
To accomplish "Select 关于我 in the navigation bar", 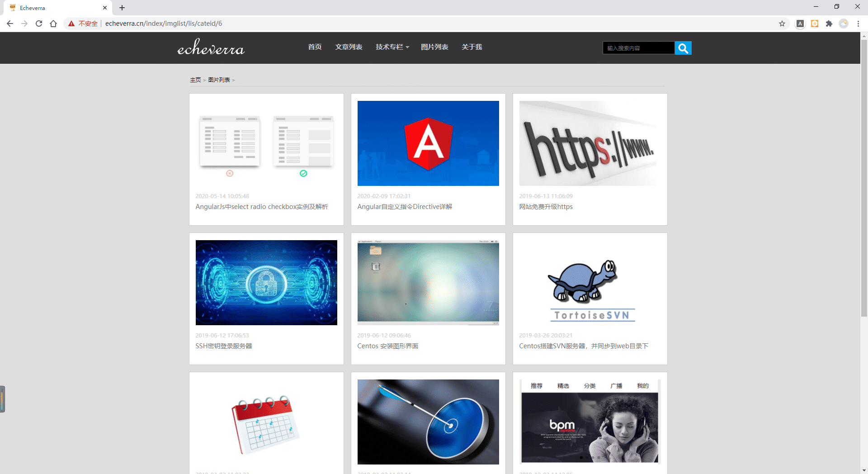I will pos(472,47).
